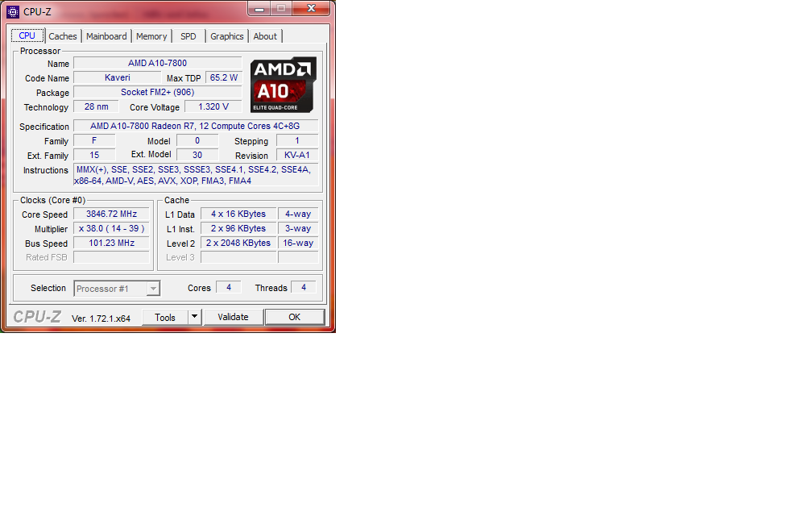This screenshot has width=812, height=508.
Task: Click the 3-way L1 Inst. associativity value
Action: [x=298, y=229]
